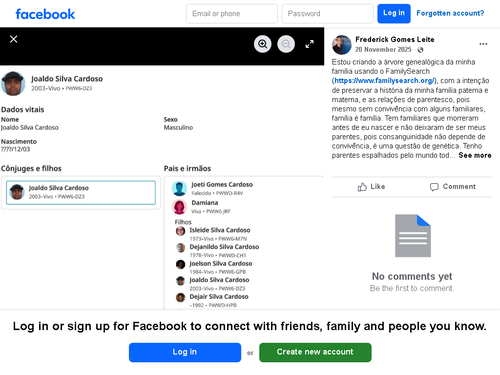Image resolution: width=500 pixels, height=375 pixels.
Task: Click Joaldo Silva Cardoso avatar in Filhos list
Action: point(180,281)
